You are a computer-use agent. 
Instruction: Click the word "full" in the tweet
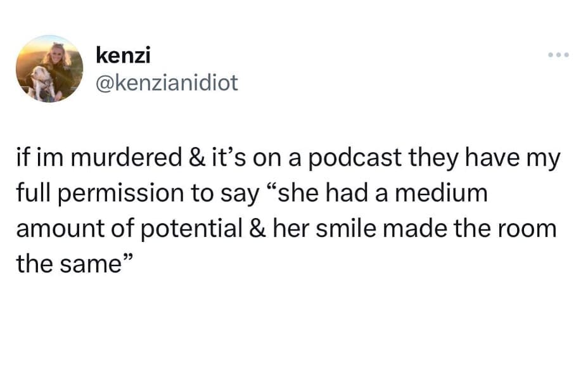click(32, 193)
